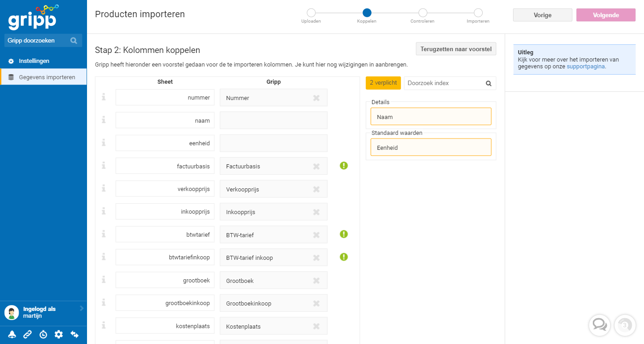Image resolution: width=644 pixels, height=344 pixels.
Task: Select the Eenheid field under Standaard waarden
Action: (431, 147)
